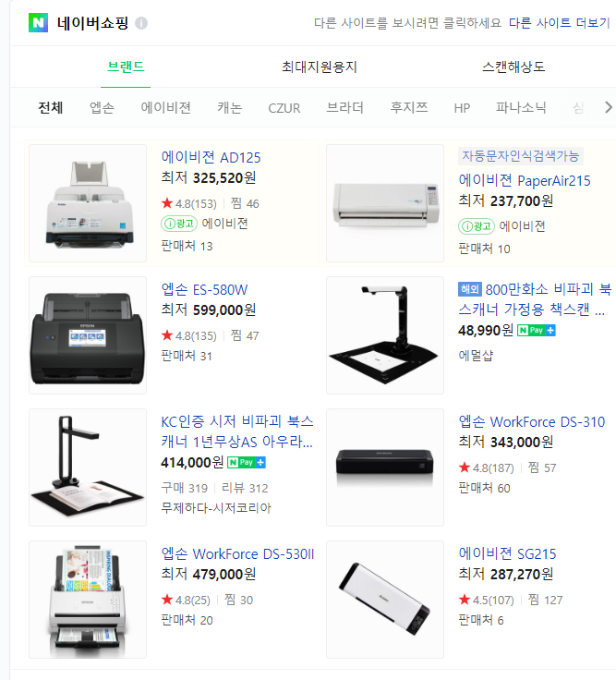Filter by the CZUR brand
The width and height of the screenshot is (616, 680).
[284, 108]
